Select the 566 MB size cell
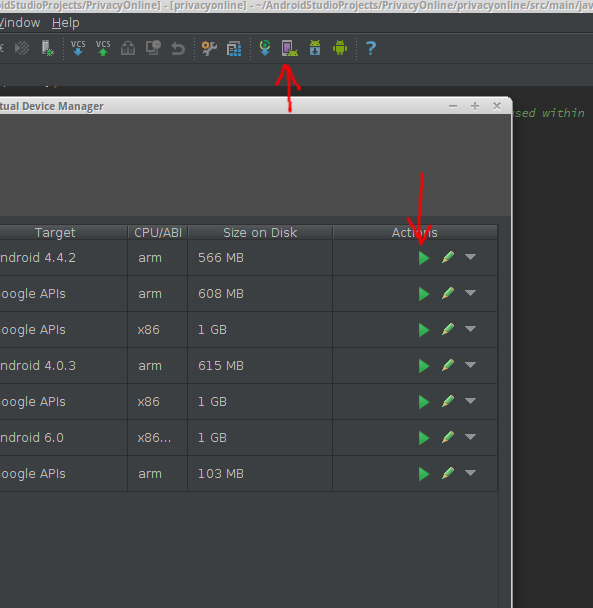Image resolution: width=593 pixels, height=608 pixels. pyautogui.click(x=260, y=258)
